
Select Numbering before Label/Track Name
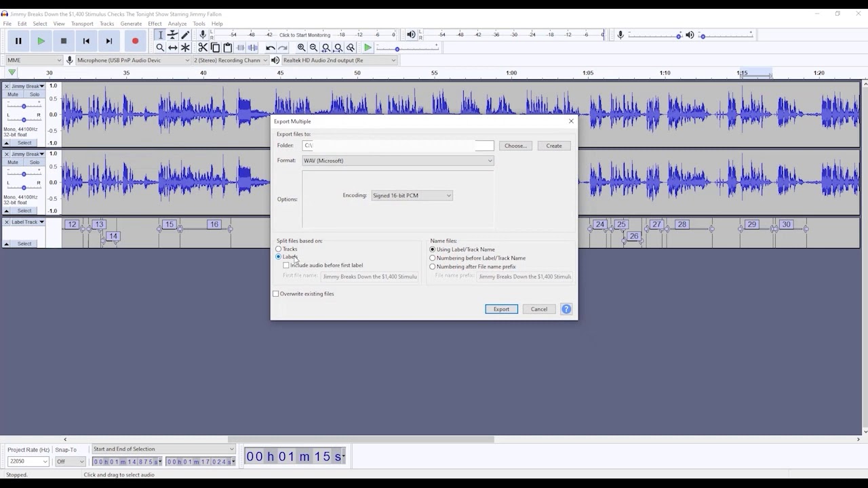coord(433,258)
